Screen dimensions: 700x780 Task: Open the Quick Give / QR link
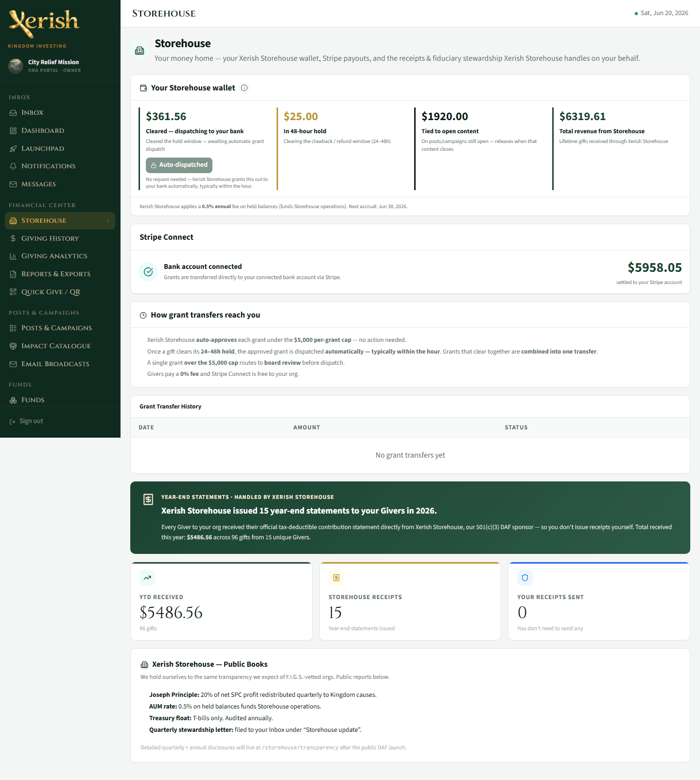(x=60, y=292)
